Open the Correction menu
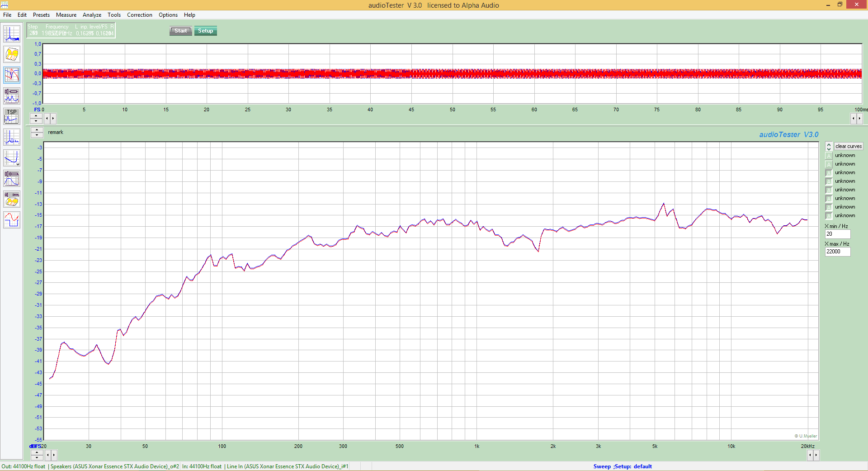The height and width of the screenshot is (471, 868). [140, 15]
